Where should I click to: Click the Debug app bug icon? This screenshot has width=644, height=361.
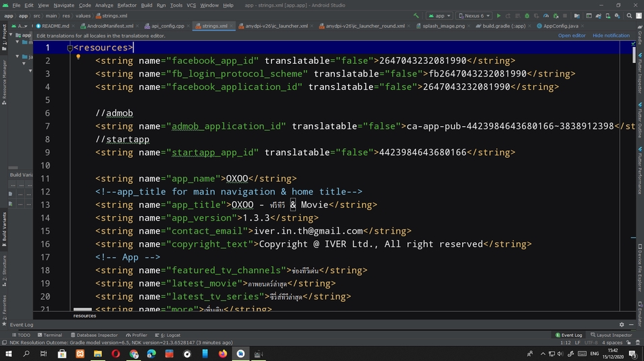527,15
